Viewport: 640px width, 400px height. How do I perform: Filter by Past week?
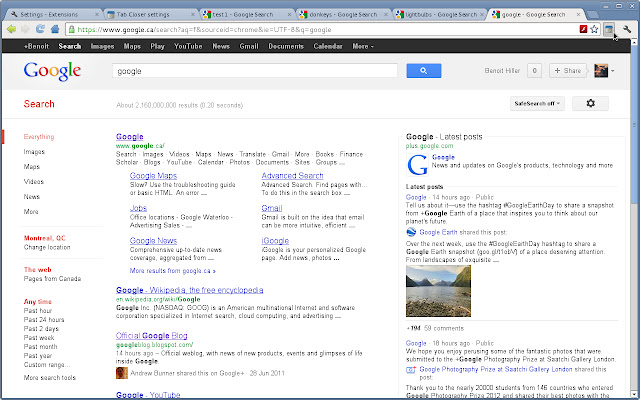tap(39, 338)
